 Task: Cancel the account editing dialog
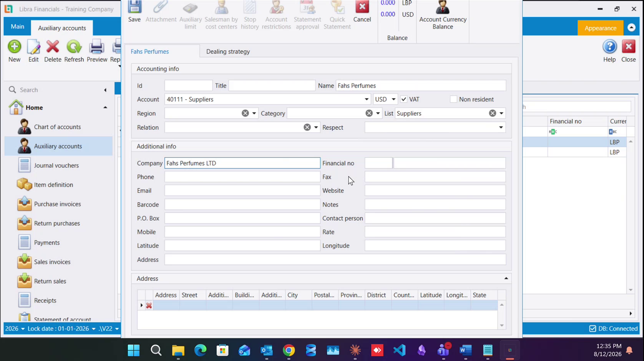point(362,12)
